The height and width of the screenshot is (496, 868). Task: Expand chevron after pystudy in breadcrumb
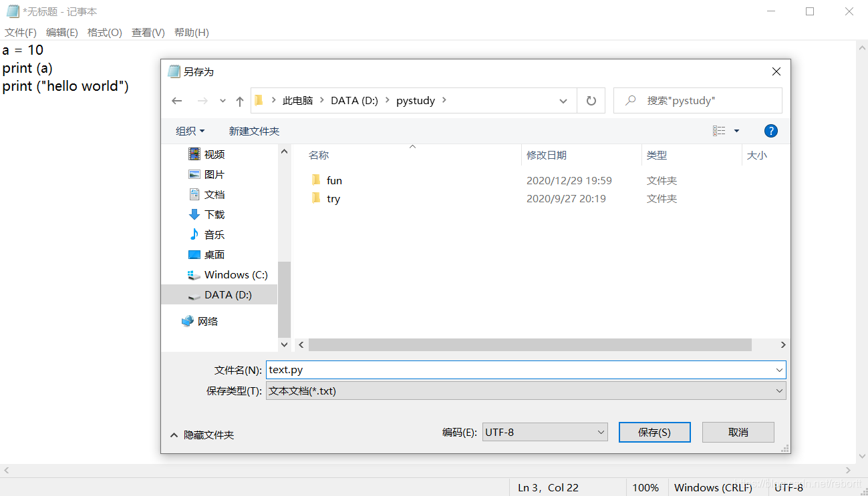click(x=444, y=101)
